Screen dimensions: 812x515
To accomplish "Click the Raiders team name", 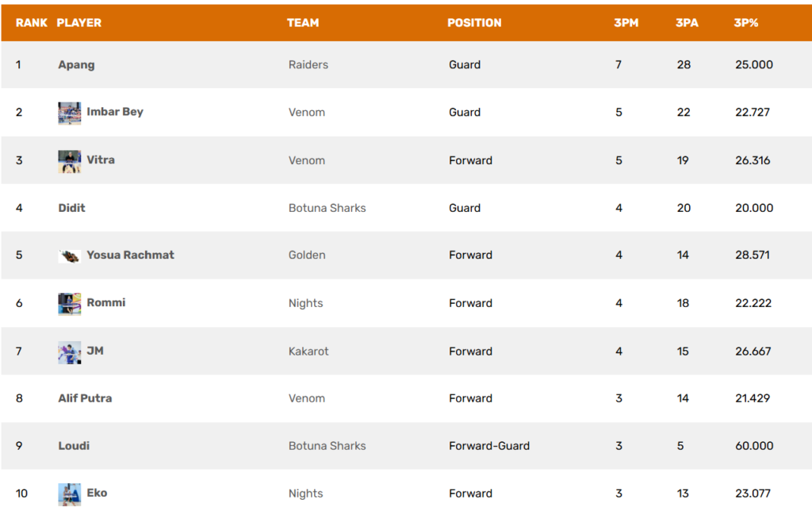I will point(308,65).
